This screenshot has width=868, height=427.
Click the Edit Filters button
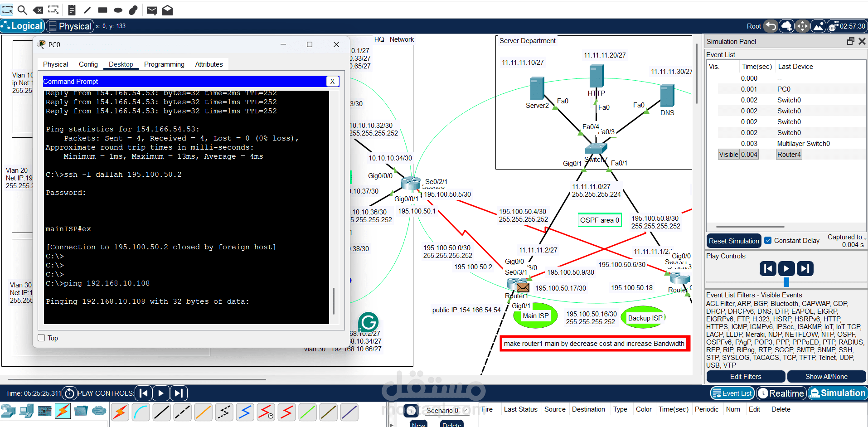point(746,376)
